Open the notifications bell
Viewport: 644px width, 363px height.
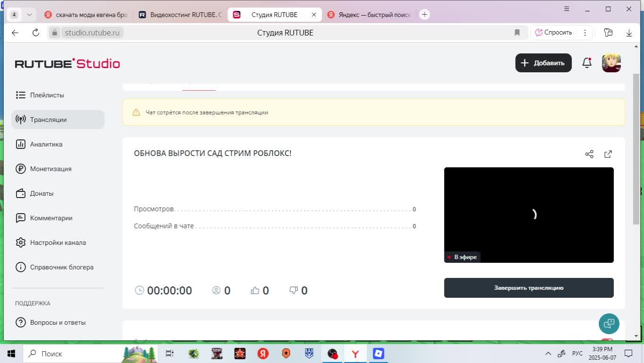[x=587, y=63]
